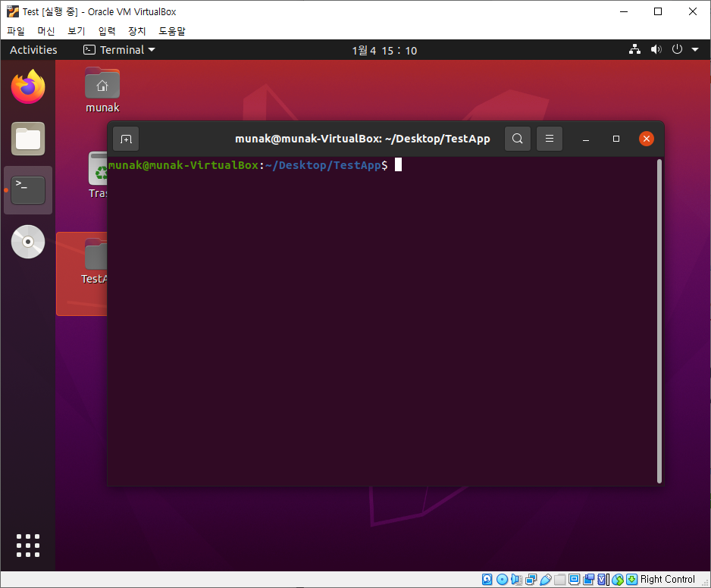Click the power icon in top bar
The height and width of the screenshot is (588, 711).
tap(677, 49)
